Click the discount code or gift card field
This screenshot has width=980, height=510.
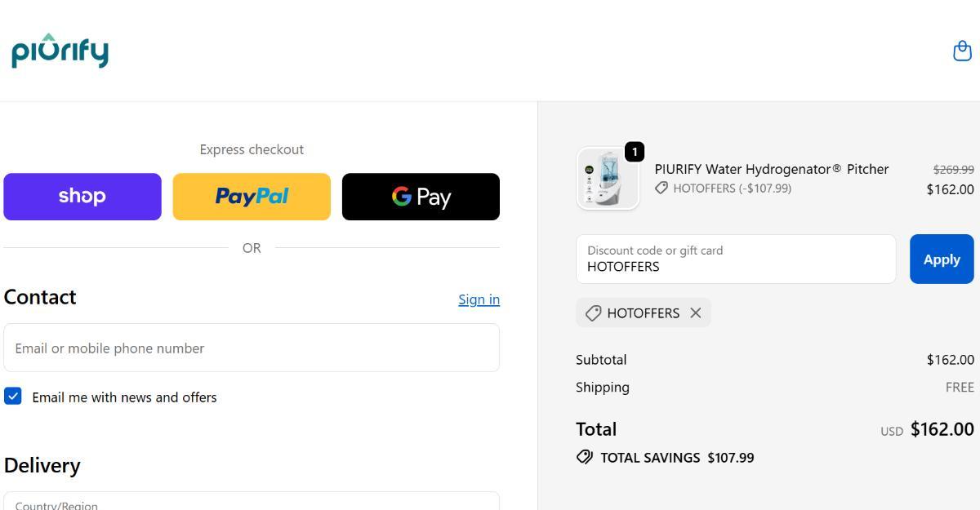coord(736,259)
